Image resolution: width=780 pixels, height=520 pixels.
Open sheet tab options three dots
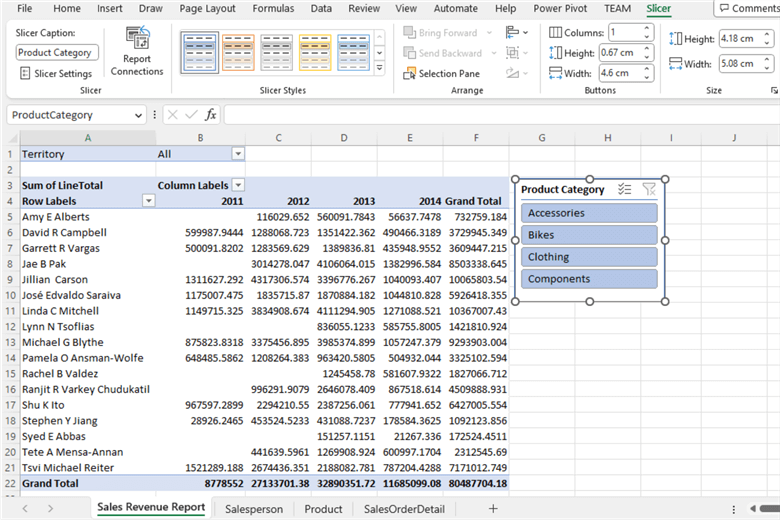tap(734, 509)
